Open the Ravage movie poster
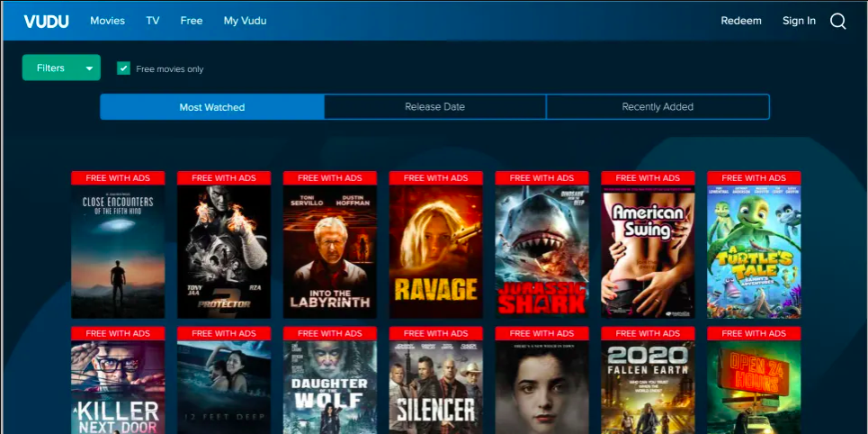The width and height of the screenshot is (868, 434). coord(435,251)
